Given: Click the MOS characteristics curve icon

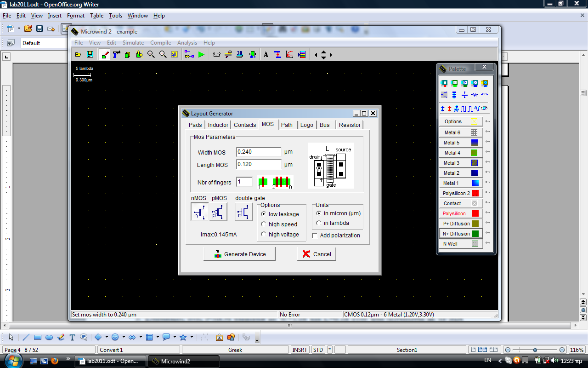Looking at the screenshot, I should coord(289,54).
